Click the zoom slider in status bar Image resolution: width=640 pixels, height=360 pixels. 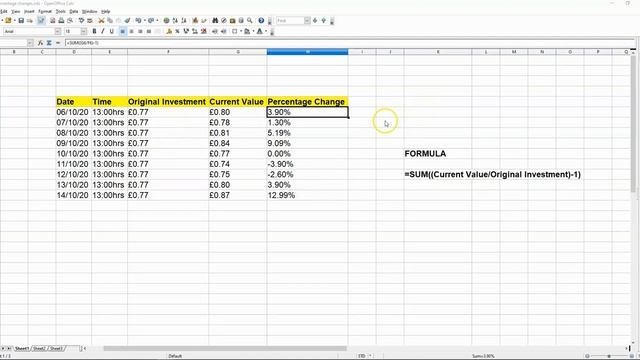coord(609,356)
